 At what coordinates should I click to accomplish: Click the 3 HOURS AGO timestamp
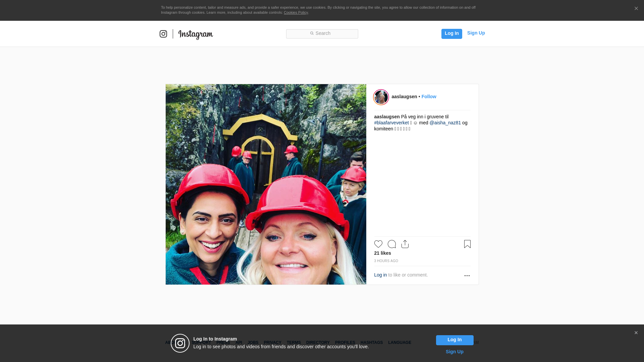[x=386, y=261]
